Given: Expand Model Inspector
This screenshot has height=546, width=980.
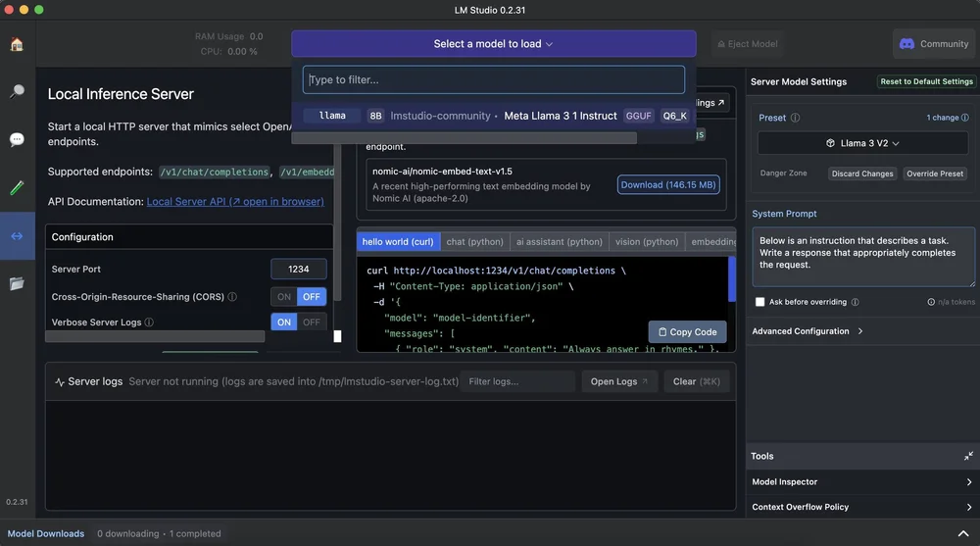Looking at the screenshot, I should [862, 482].
